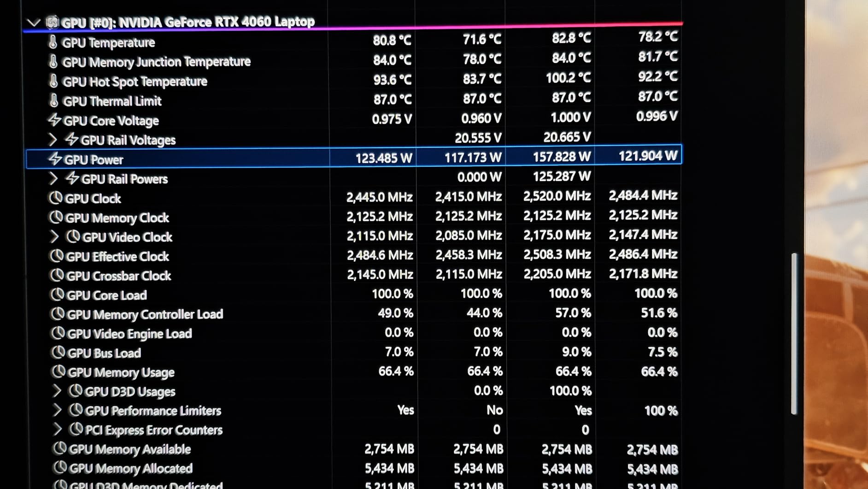Expand the GPU Rail Powers row
This screenshot has width=868, height=489.
[53, 178]
